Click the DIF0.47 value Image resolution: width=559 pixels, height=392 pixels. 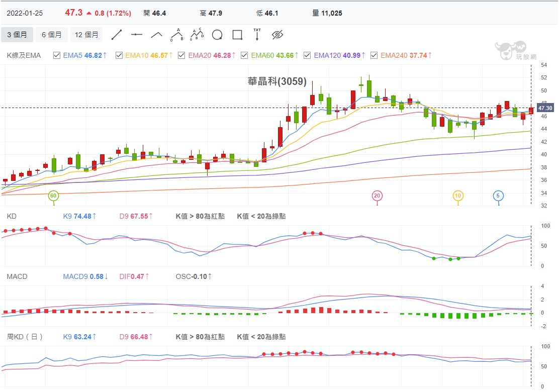(134, 276)
